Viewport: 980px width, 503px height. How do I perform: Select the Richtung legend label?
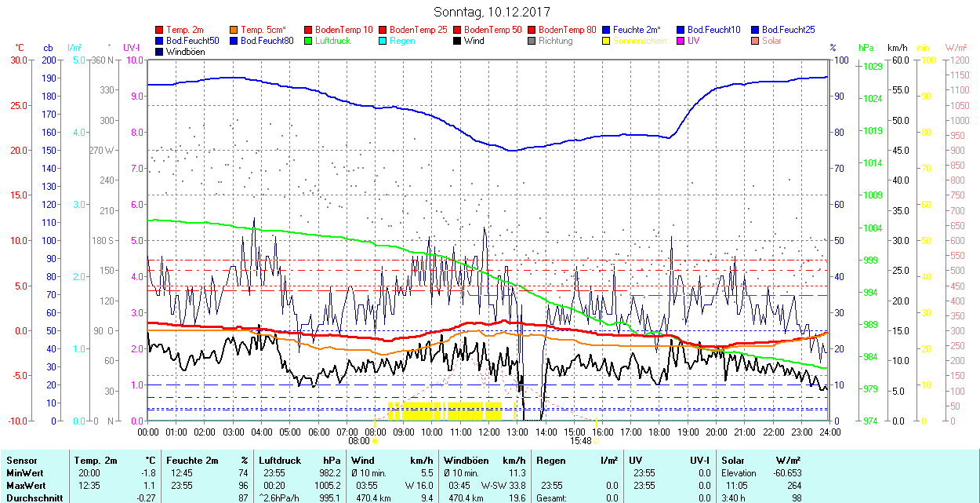[555, 41]
